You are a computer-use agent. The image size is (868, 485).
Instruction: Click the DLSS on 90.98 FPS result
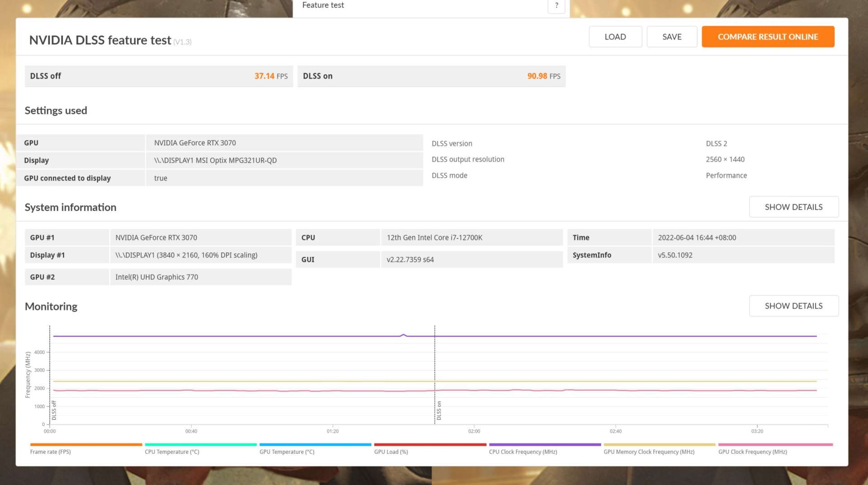click(x=431, y=76)
